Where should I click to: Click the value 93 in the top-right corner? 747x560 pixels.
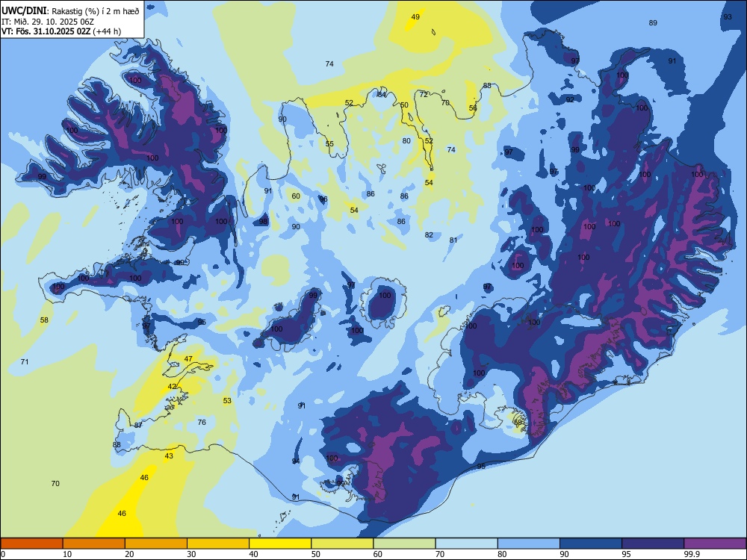click(x=728, y=17)
